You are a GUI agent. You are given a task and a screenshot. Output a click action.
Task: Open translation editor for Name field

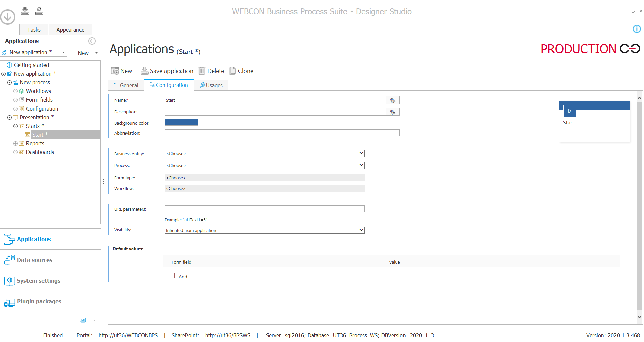pyautogui.click(x=393, y=100)
